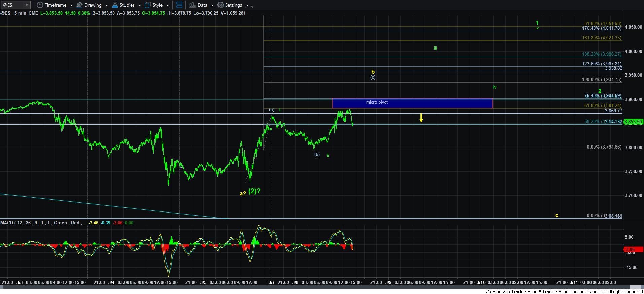This screenshot has height=294, width=644.
Task: Click the 3,700.00 price axis label
Action: tap(634, 195)
